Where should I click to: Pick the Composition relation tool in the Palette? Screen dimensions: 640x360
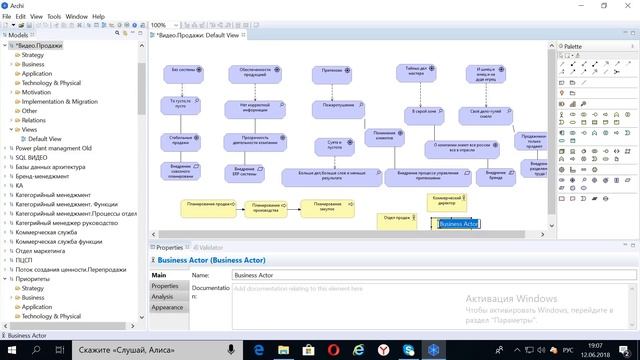tap(573, 64)
